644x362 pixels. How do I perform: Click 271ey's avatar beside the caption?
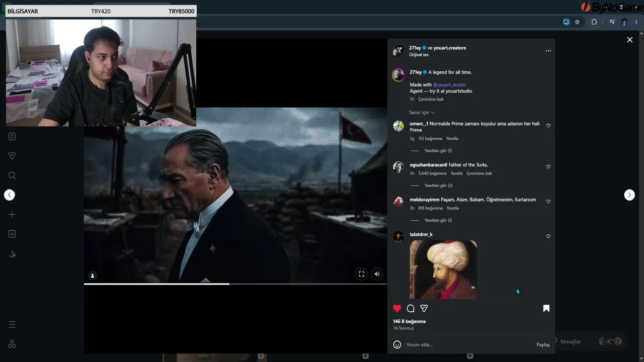[398, 74]
